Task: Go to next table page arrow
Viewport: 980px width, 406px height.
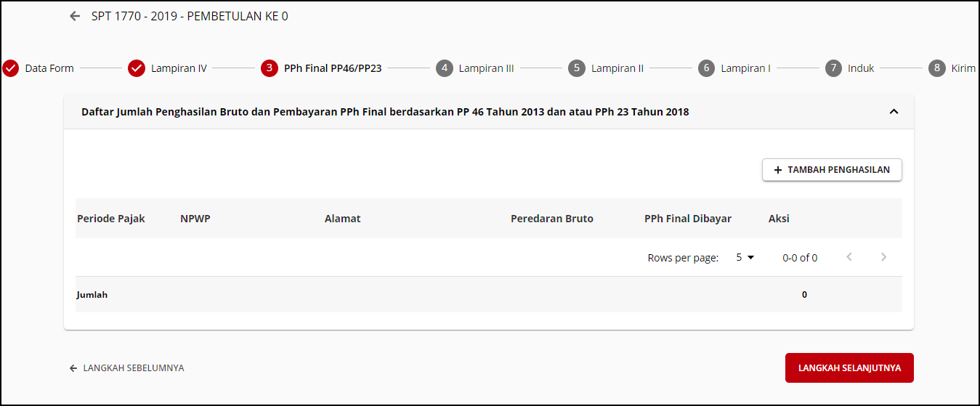Action: coord(883,257)
